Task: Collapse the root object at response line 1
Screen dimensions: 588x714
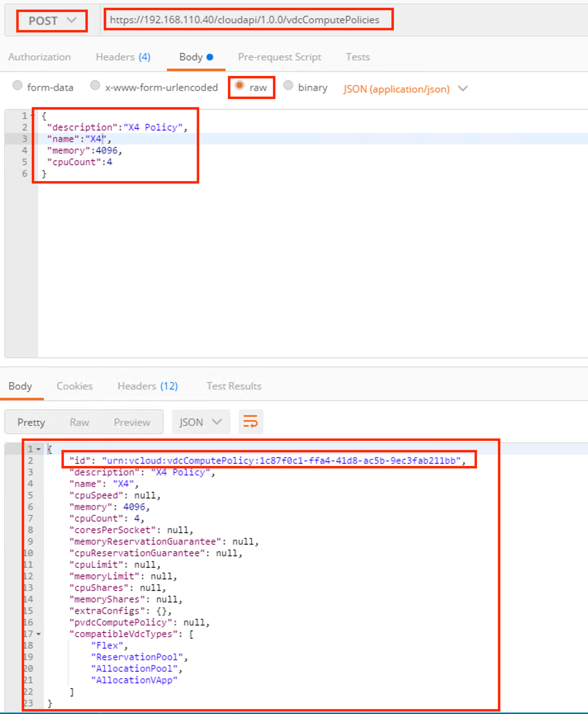Action: click(x=38, y=449)
